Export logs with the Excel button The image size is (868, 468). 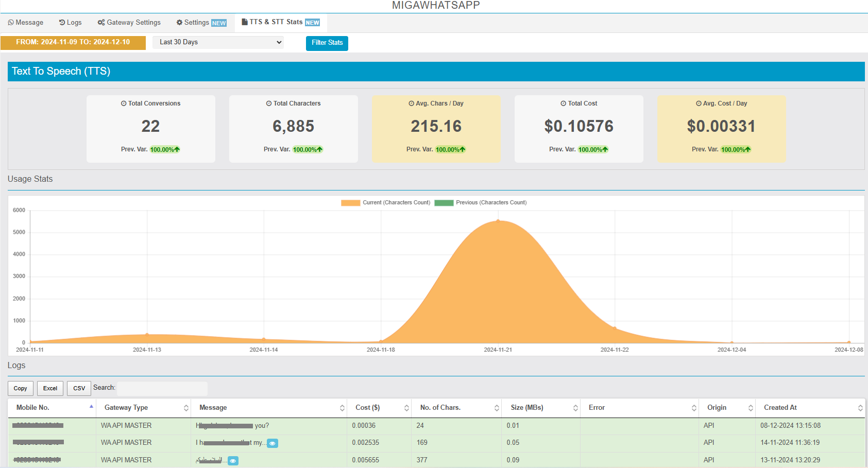click(x=50, y=388)
